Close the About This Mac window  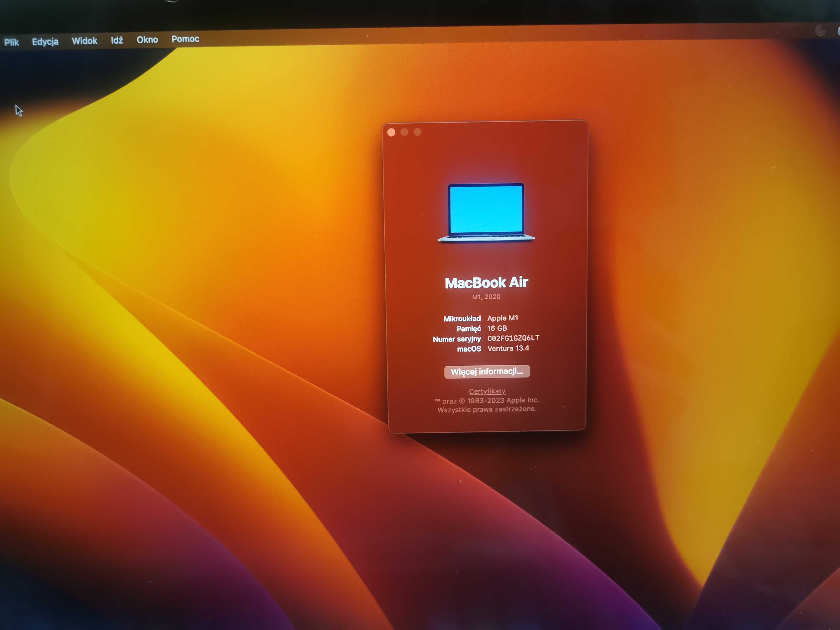[391, 132]
